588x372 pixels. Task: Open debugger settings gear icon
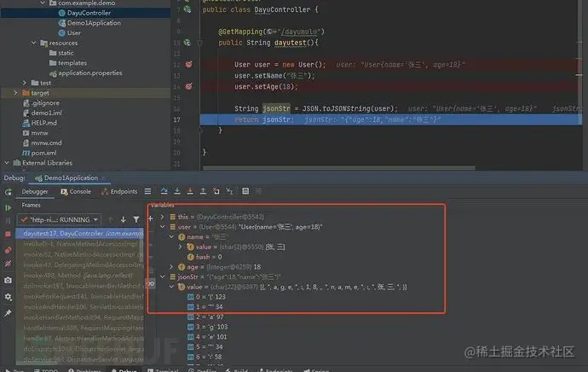click(x=8, y=297)
